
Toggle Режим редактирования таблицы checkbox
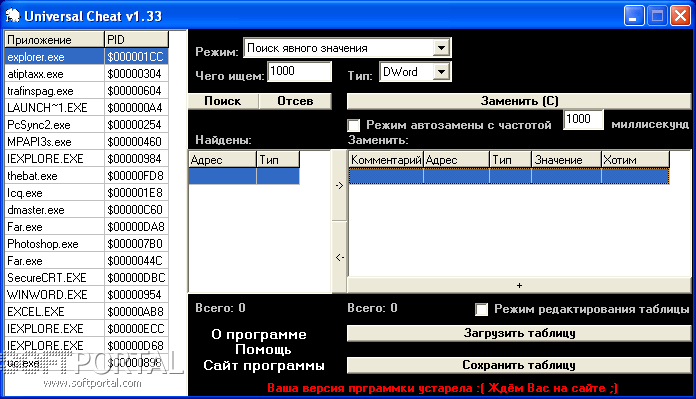pos(481,309)
